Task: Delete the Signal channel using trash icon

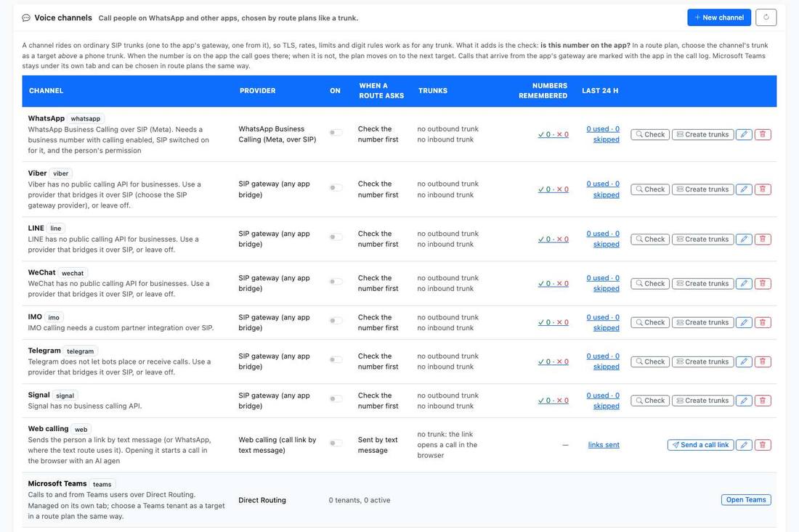Action: 763,401
